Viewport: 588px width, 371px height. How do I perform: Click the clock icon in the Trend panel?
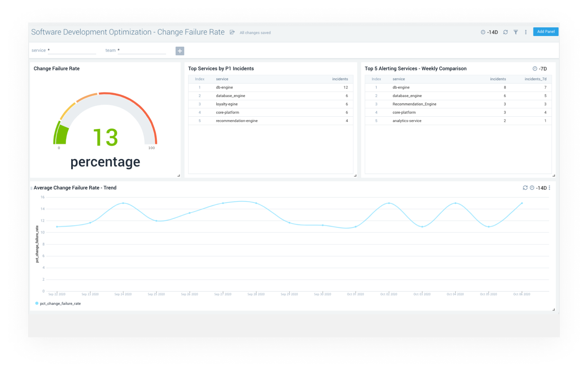coord(532,188)
